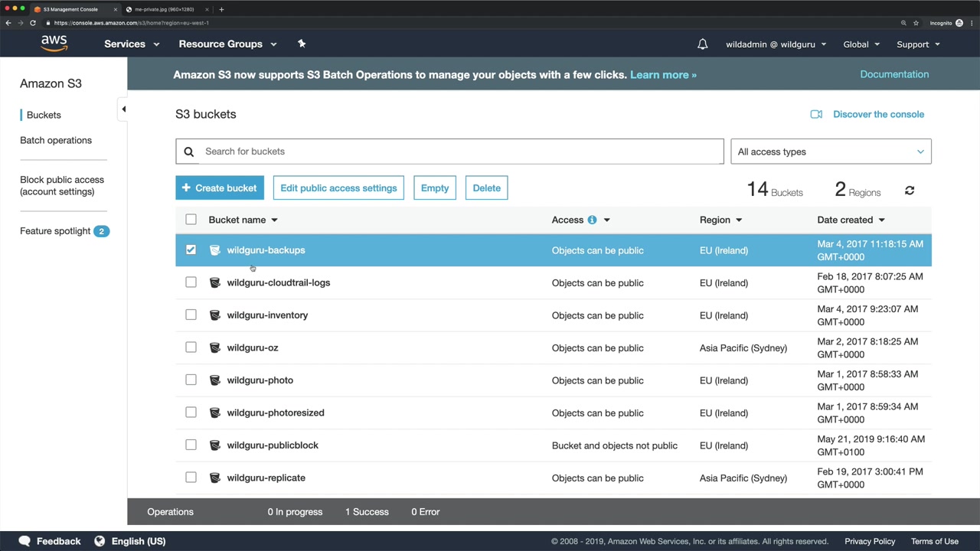
Task: Open the Terms of Use link
Action: pyautogui.click(x=935, y=541)
